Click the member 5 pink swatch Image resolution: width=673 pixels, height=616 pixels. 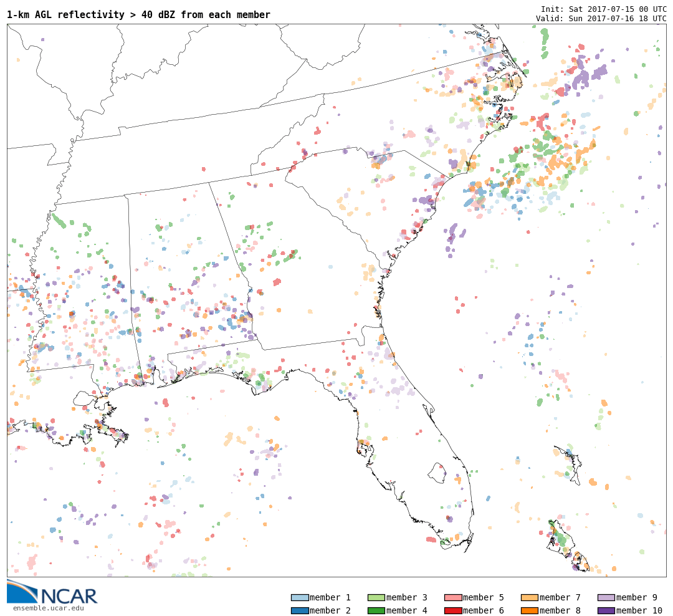tap(453, 597)
